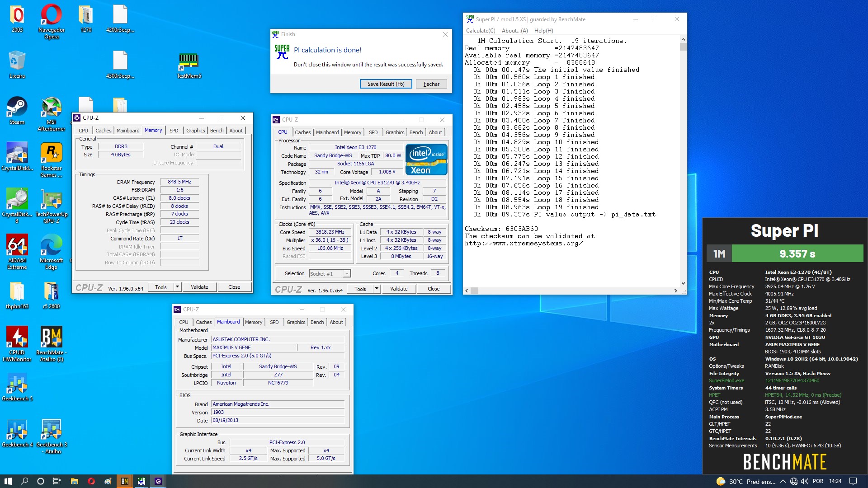Screen dimensions: 868x488
Task: Click the taskbar clock showing 14:24
Action: [835, 481]
